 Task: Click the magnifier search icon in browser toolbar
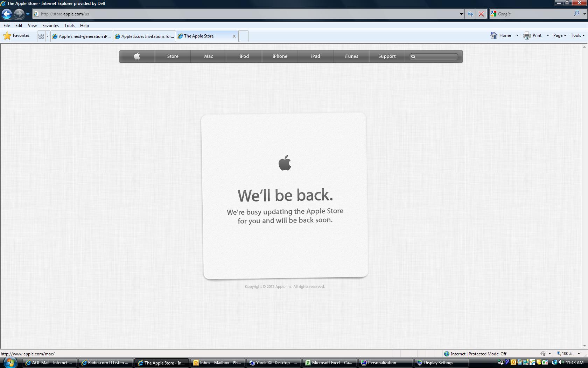tap(576, 14)
